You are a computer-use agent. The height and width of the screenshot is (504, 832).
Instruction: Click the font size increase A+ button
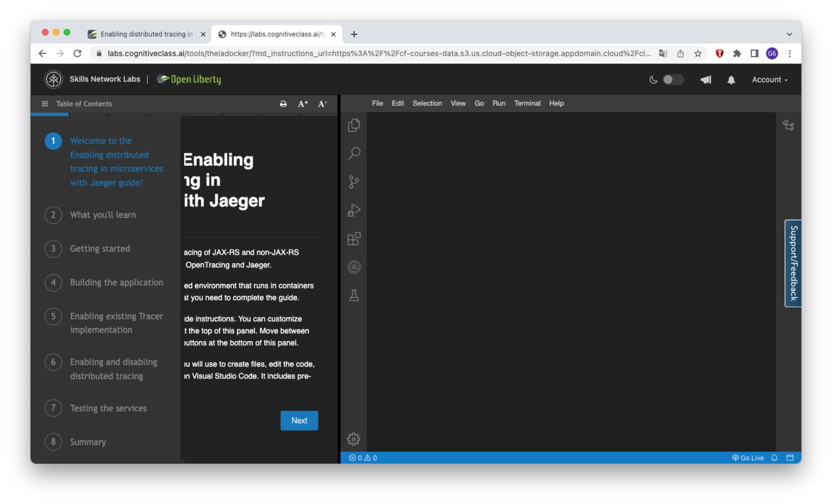tap(302, 104)
